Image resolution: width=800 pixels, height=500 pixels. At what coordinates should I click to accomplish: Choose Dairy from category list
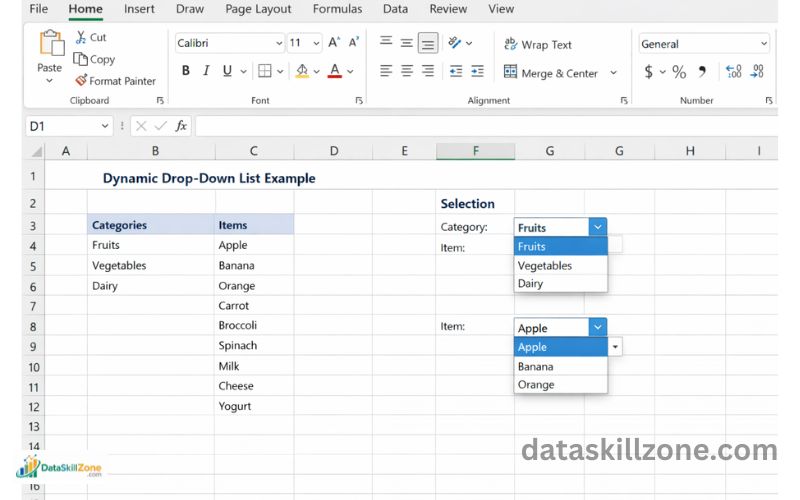[x=560, y=283]
